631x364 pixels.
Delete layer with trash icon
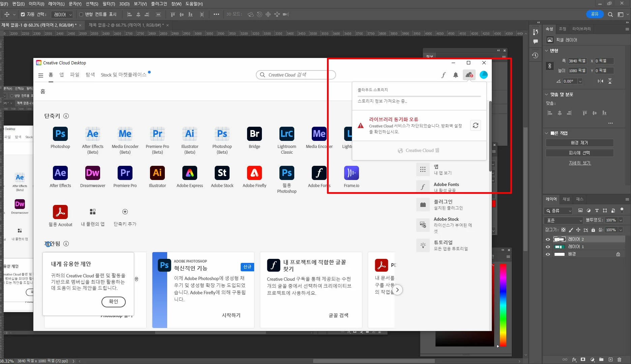620,360
